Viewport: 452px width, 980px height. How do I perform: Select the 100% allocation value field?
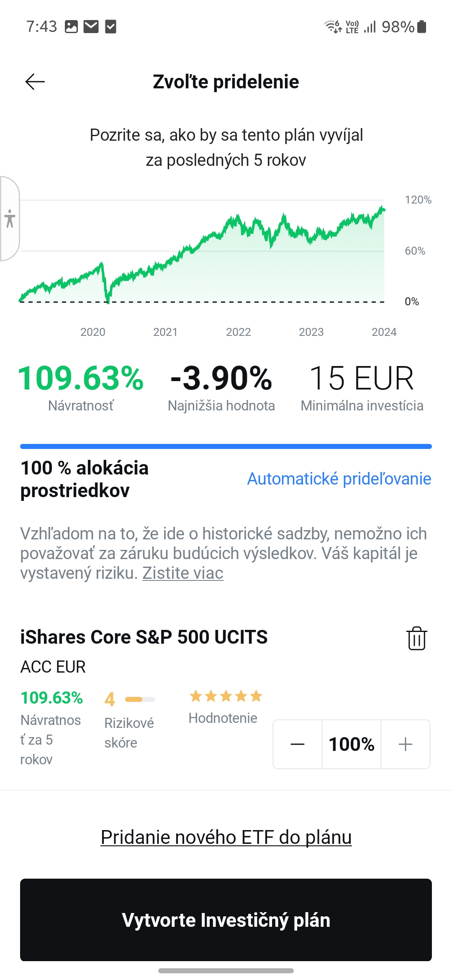point(352,744)
